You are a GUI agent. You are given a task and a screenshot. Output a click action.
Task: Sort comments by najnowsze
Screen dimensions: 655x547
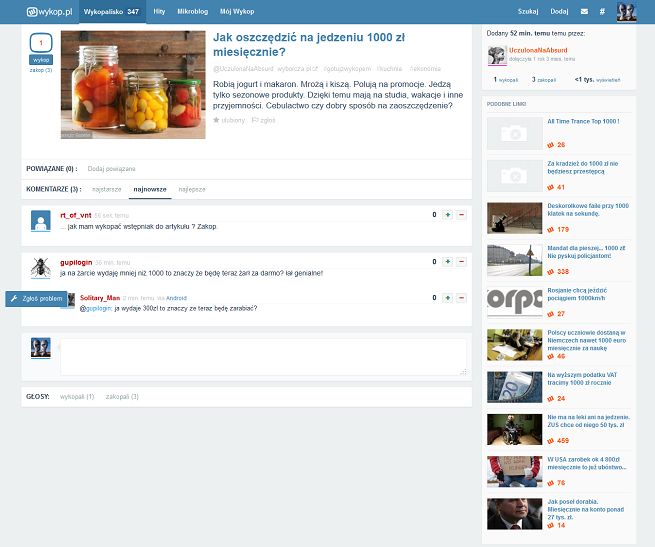[150, 190]
